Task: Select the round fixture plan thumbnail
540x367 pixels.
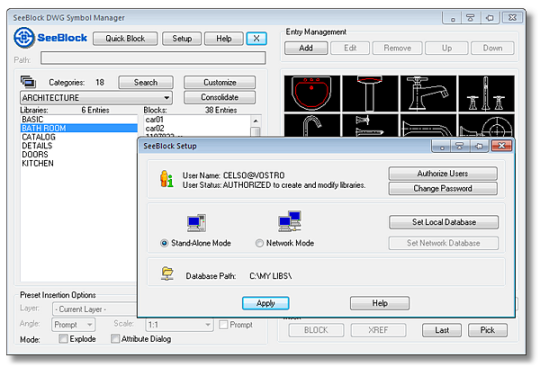Action: (486, 126)
